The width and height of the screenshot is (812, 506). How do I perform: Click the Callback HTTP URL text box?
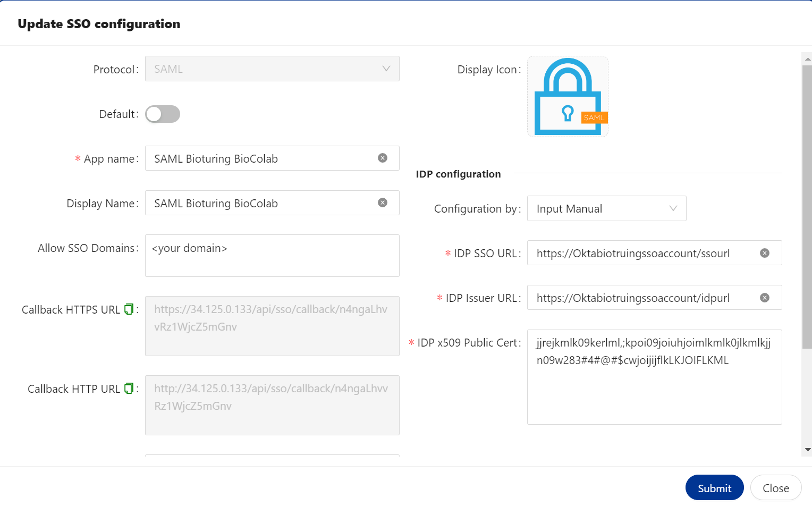[272, 405]
